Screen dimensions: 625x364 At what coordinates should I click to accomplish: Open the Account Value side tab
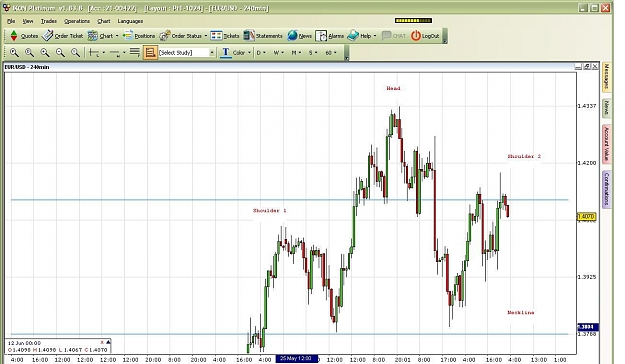606,144
